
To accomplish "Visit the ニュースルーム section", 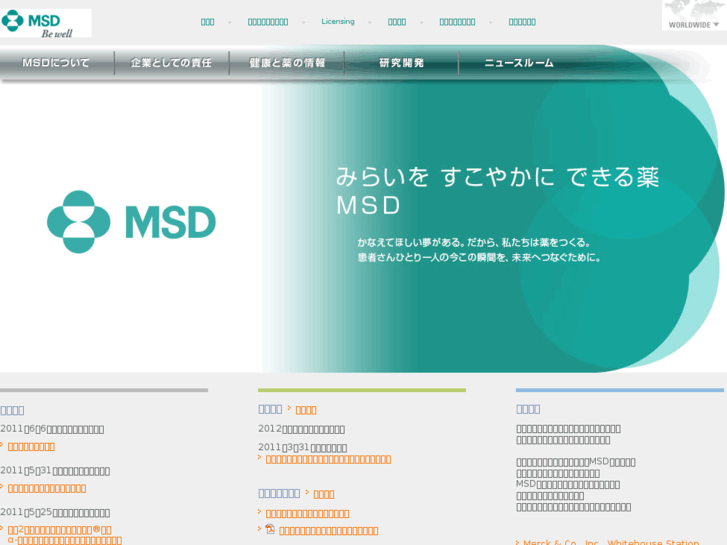I will [519, 63].
